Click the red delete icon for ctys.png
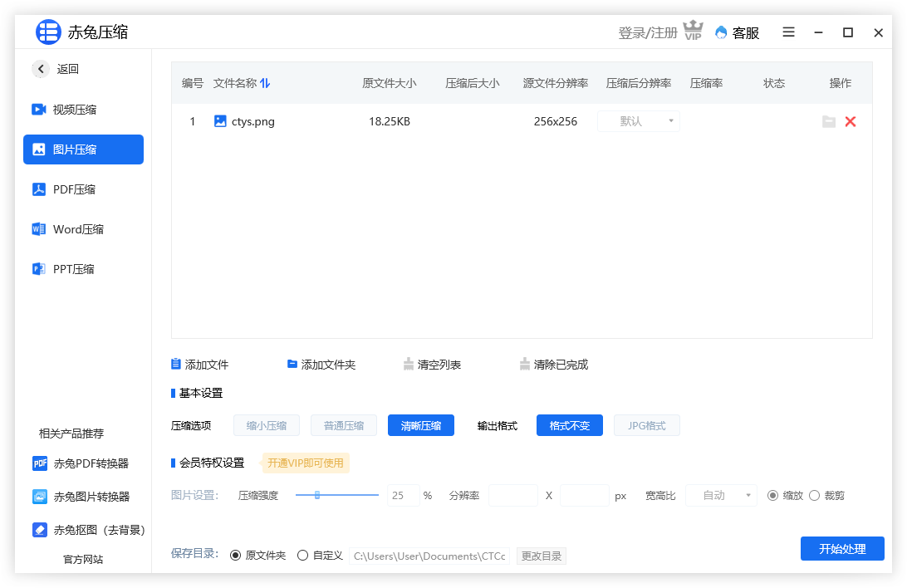 coord(850,121)
